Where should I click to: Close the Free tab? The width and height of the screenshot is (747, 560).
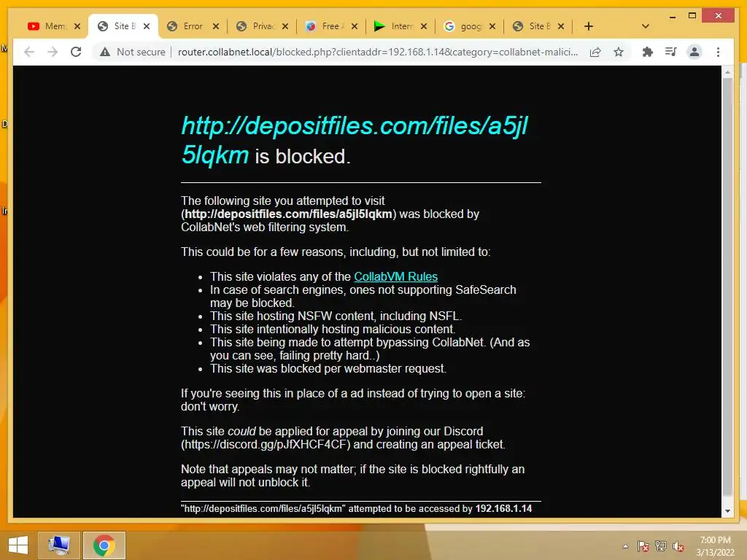[x=354, y=26]
